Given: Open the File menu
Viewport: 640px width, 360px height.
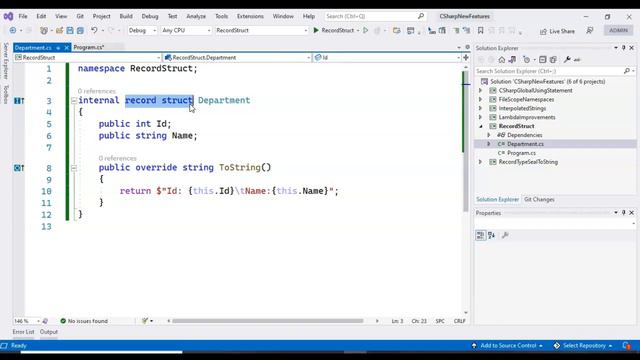Looking at the screenshot, I should 23,16.
